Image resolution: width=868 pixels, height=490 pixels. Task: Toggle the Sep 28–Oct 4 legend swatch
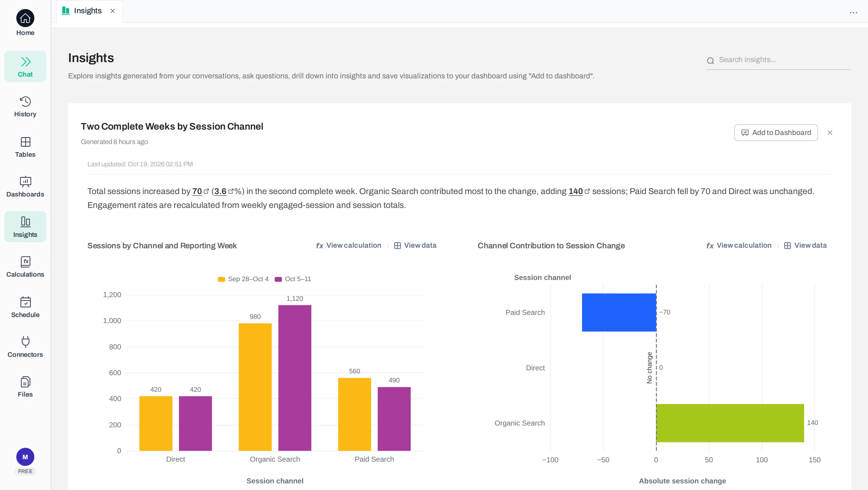pos(222,279)
